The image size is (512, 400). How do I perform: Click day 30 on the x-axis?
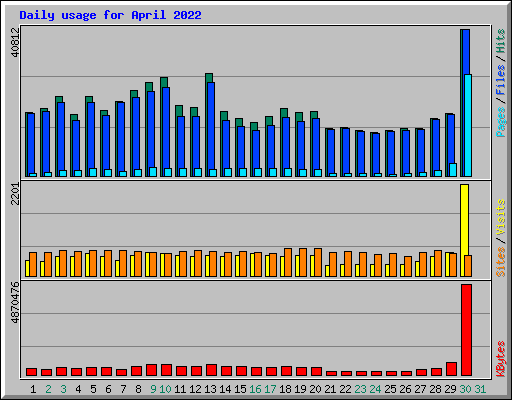pyautogui.click(x=465, y=389)
